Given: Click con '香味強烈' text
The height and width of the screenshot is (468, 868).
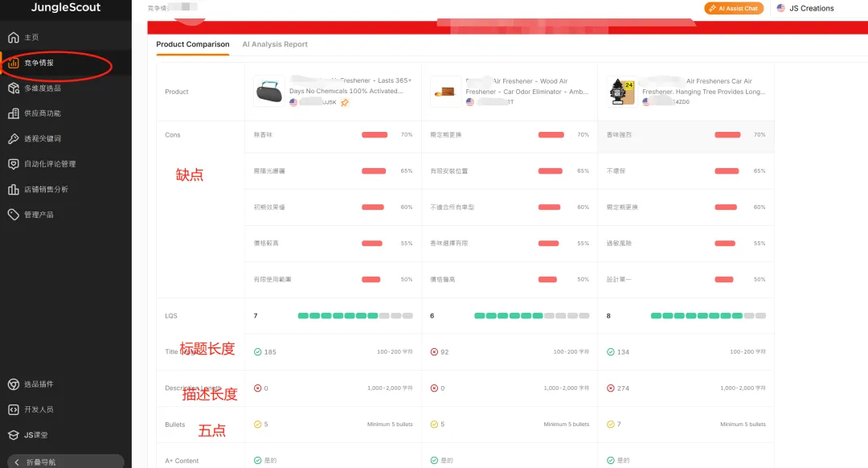Looking at the screenshot, I should [619, 135].
